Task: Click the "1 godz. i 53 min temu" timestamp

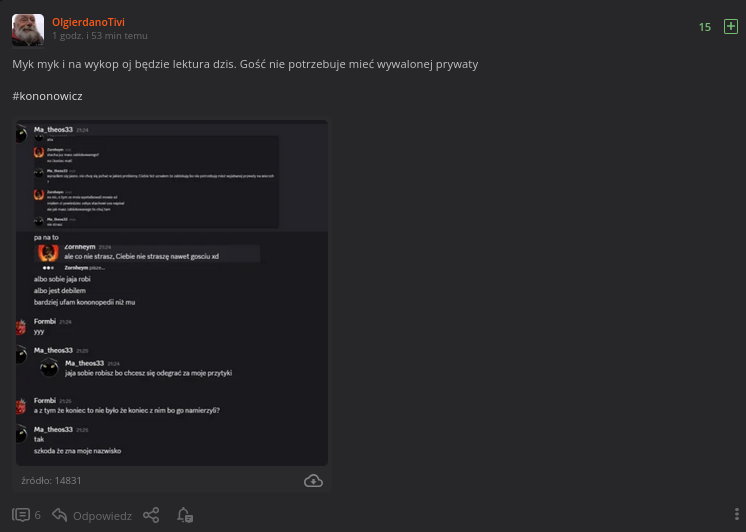Action: pyautogui.click(x=100, y=36)
